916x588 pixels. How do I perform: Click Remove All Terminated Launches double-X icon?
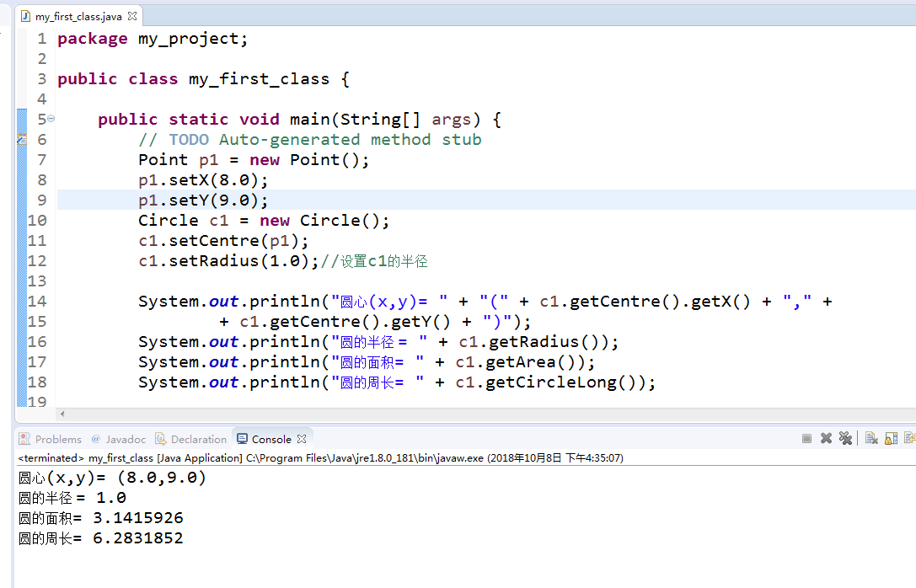point(845,439)
